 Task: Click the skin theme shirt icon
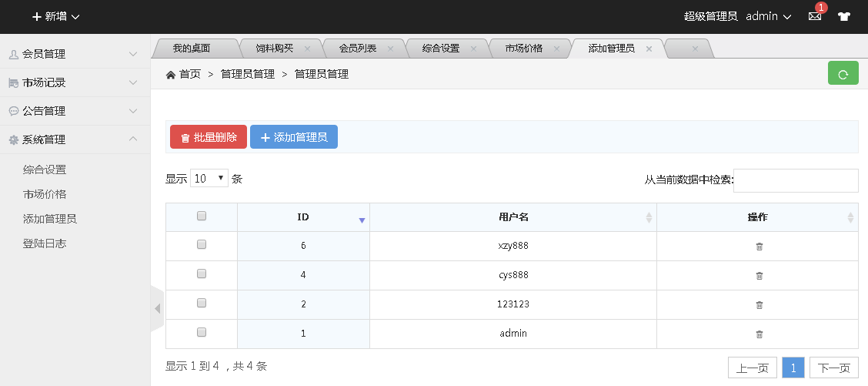click(844, 16)
